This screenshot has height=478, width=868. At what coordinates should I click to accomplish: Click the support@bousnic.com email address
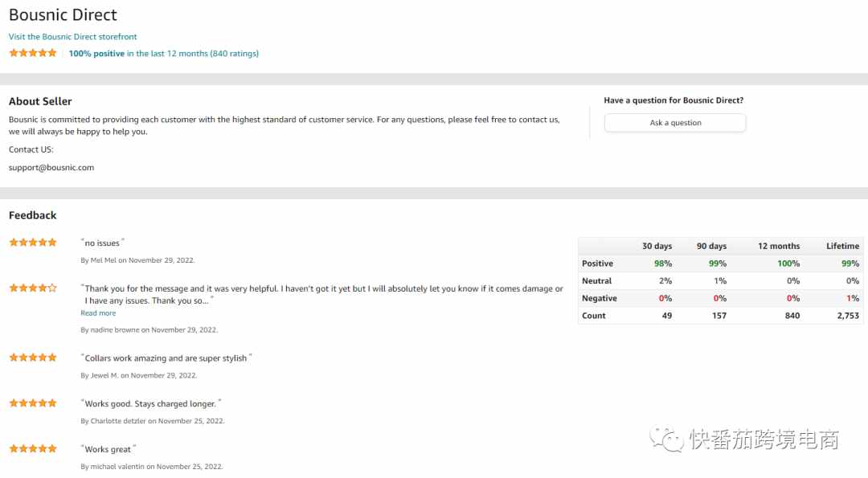pos(51,168)
